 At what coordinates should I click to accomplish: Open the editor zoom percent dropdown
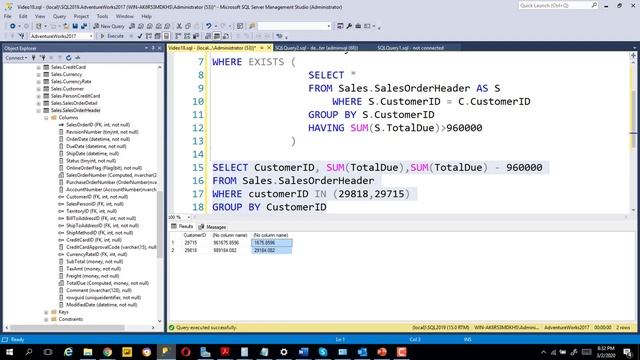pos(188,217)
